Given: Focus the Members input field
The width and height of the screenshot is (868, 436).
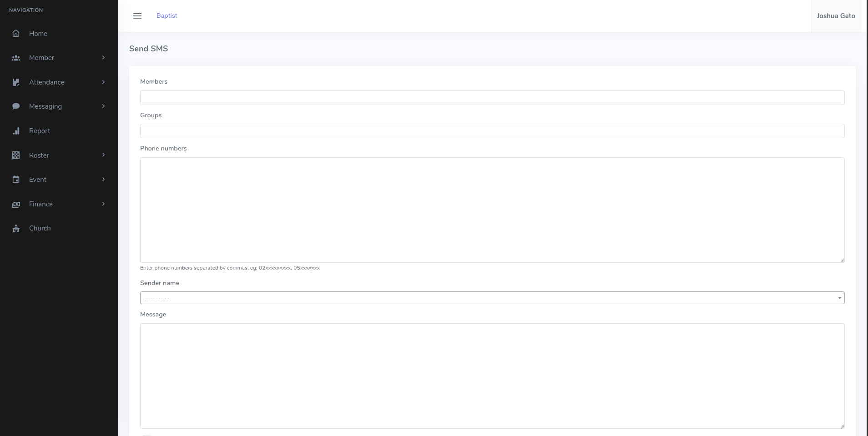Looking at the screenshot, I should click(492, 98).
